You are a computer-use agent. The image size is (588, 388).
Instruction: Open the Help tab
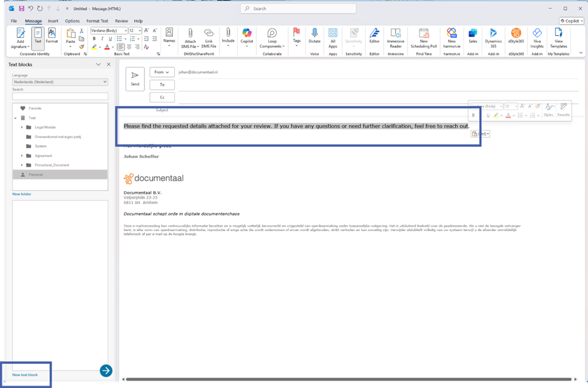coord(138,21)
